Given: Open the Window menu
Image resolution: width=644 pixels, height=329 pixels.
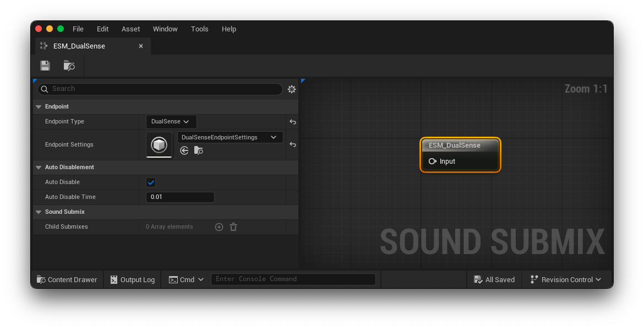Looking at the screenshot, I should 165,29.
